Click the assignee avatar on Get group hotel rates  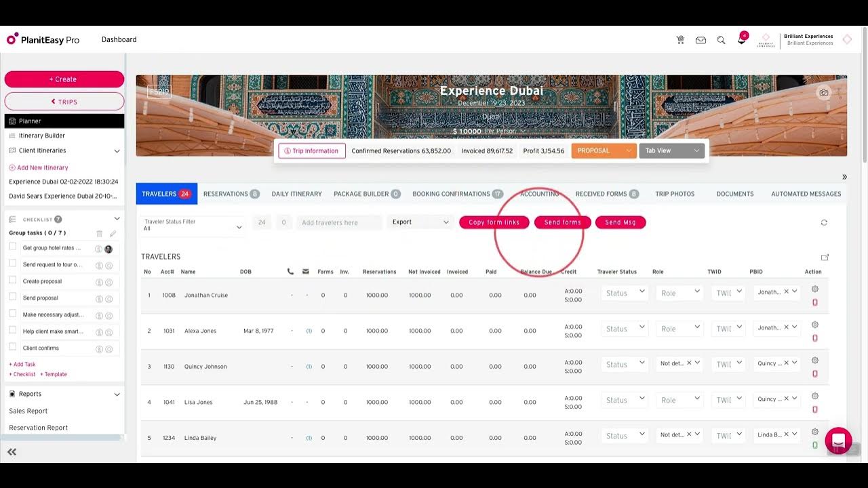point(108,249)
